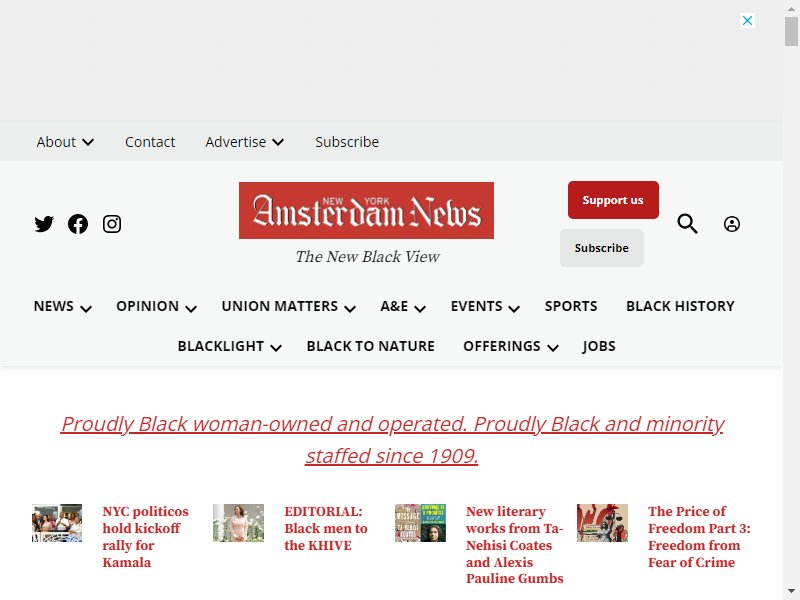
Task: Open the book covers thumbnail image
Action: tap(420, 523)
